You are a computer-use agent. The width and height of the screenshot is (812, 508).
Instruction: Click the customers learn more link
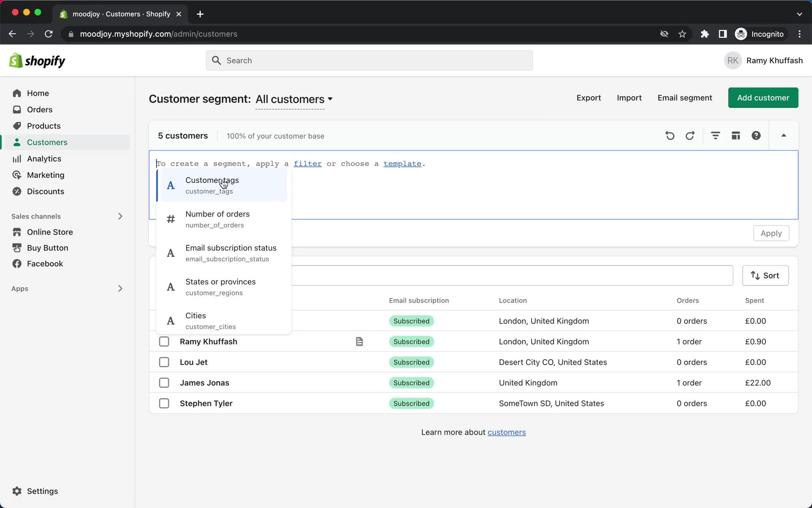tap(506, 432)
